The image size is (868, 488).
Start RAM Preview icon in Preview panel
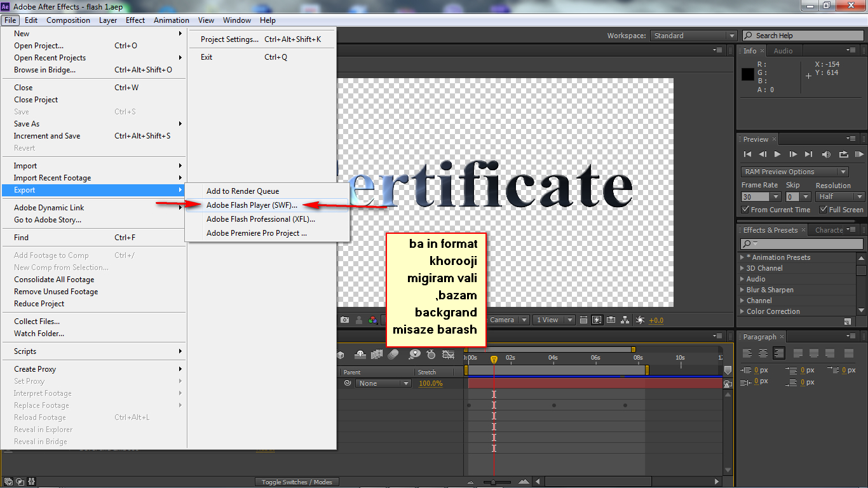(859, 154)
